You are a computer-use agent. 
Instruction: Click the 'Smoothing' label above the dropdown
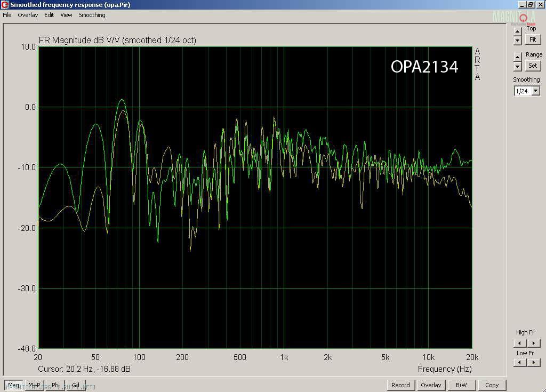click(526, 80)
